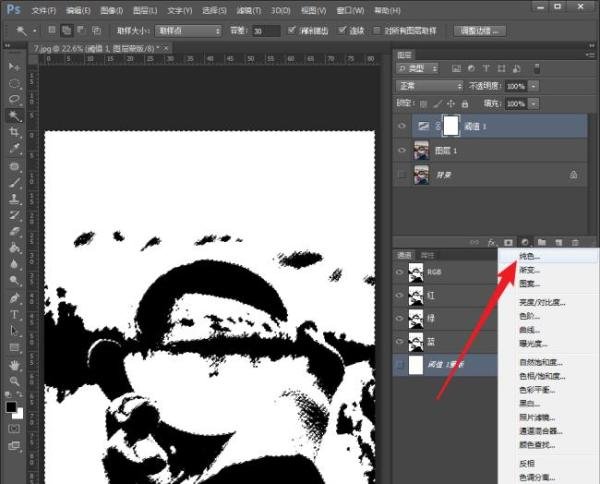Screen dimensions: 600x484
Task: Filter layers by type layers (T icon)
Action: (x=486, y=68)
